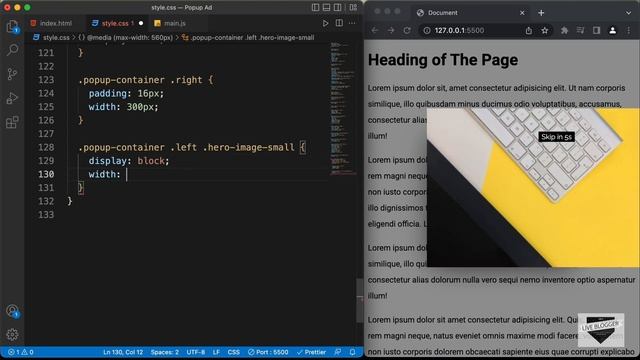This screenshot has width=640, height=360.
Task: Click the feedback icon in status bar
Action: 338,352
